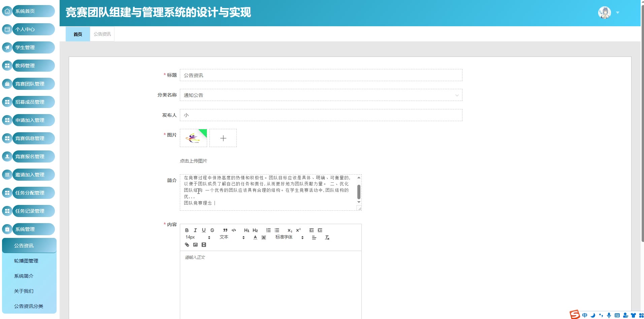Open the text color picker in the editor
This screenshot has height=319, width=644.
click(255, 238)
